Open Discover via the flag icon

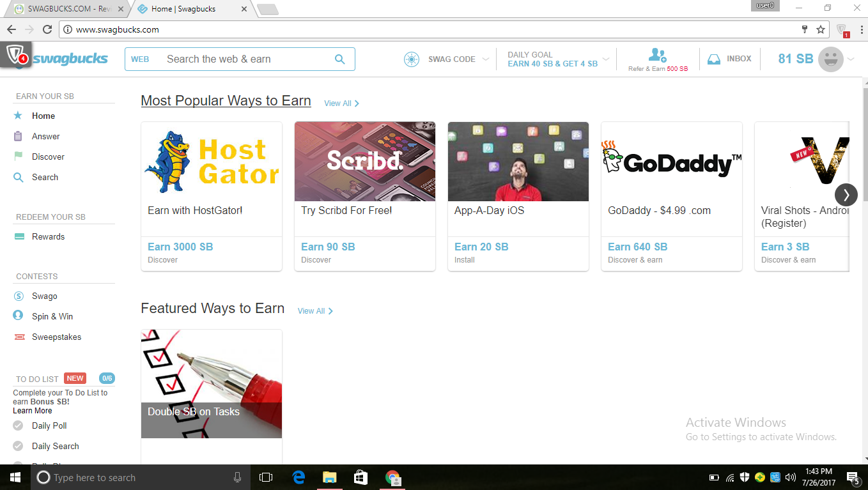tap(18, 157)
